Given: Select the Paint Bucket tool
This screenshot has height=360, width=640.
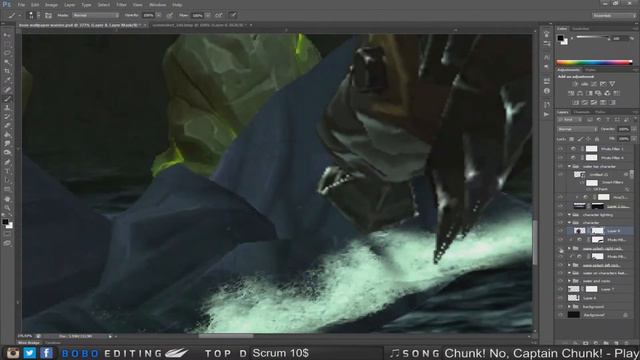Looking at the screenshot, I should [x=7, y=135].
